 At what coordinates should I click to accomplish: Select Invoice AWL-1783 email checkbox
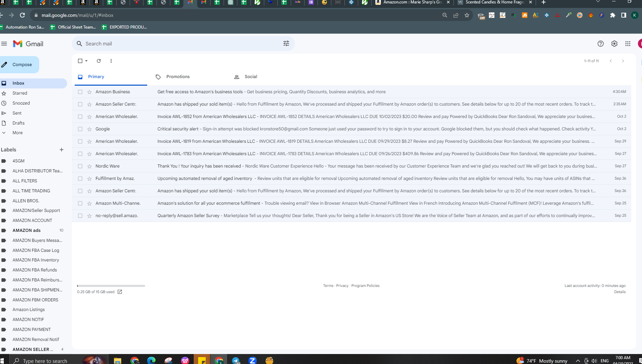(80, 154)
